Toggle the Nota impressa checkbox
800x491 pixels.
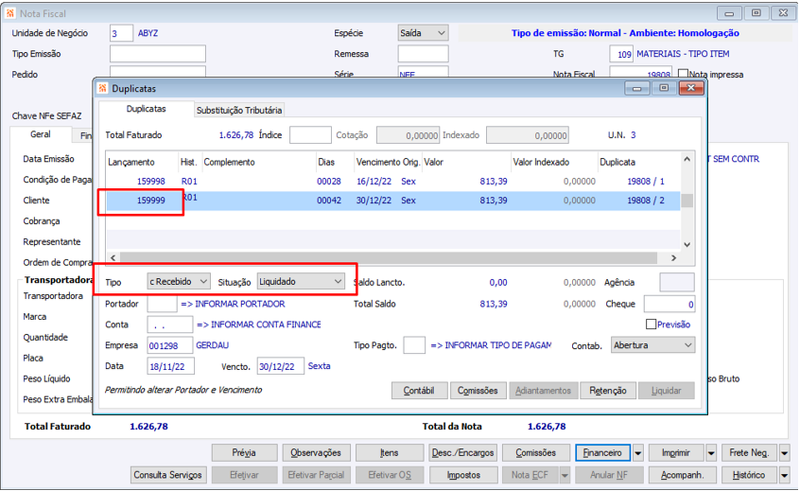point(684,74)
